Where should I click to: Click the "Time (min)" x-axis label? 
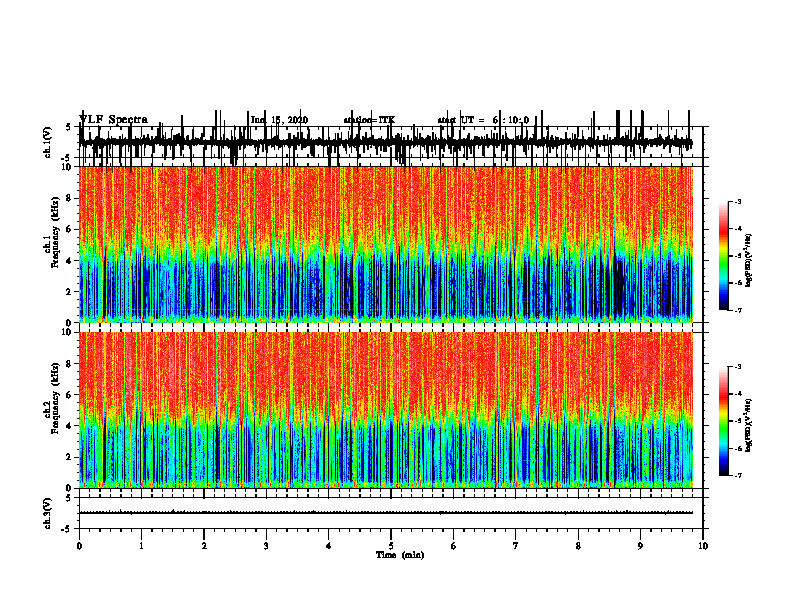pos(400,555)
